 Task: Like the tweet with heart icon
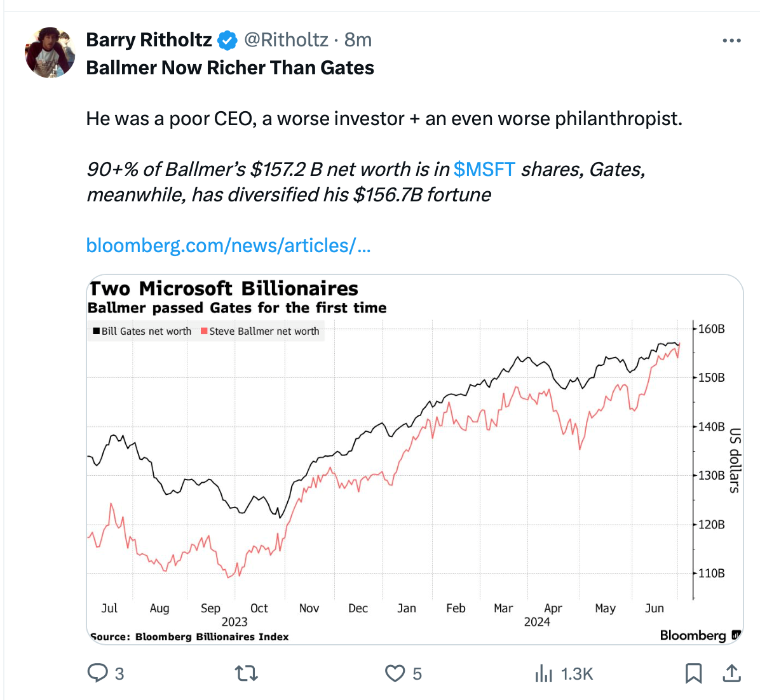(x=395, y=673)
